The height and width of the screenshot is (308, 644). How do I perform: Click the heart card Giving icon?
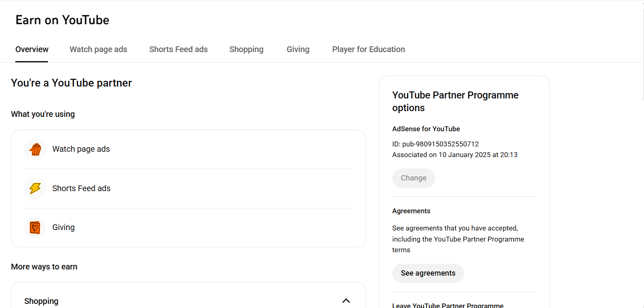(35, 228)
